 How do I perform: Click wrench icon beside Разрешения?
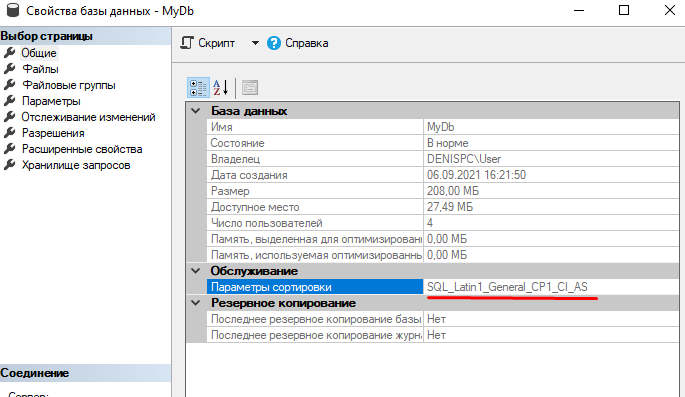10,133
